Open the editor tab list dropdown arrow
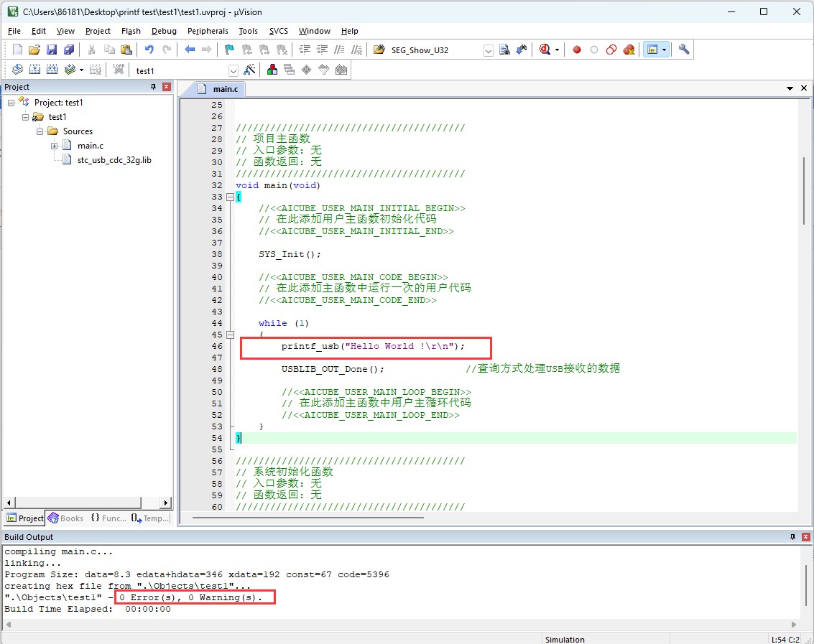Screen dimensions: 814x644 pos(790,89)
